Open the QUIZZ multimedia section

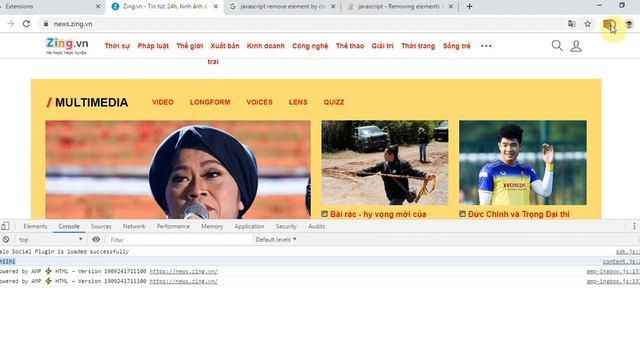coord(334,102)
